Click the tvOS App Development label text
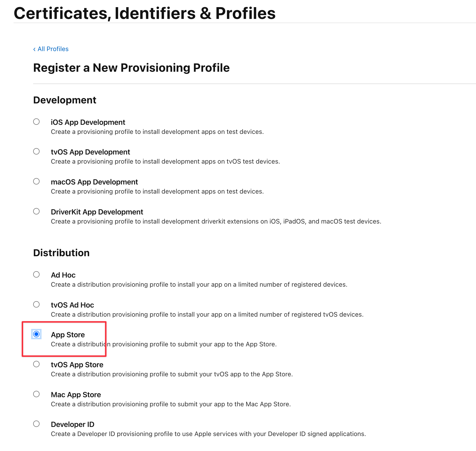This screenshot has width=476, height=451. (x=90, y=152)
